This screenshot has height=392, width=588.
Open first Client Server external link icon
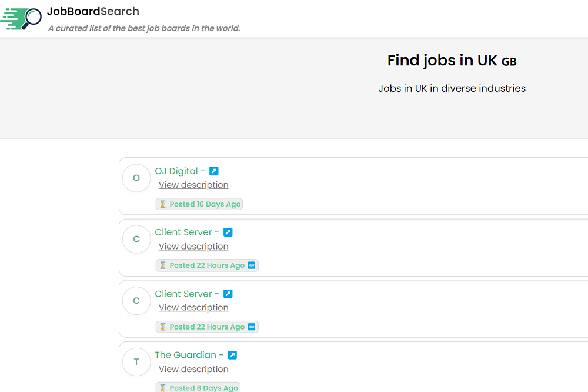(x=228, y=232)
